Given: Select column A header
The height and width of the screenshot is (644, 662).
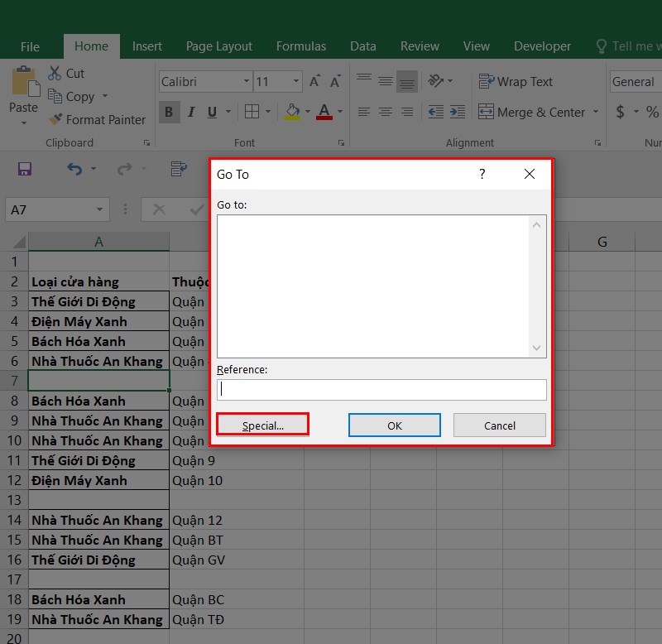Looking at the screenshot, I should click(x=98, y=242).
